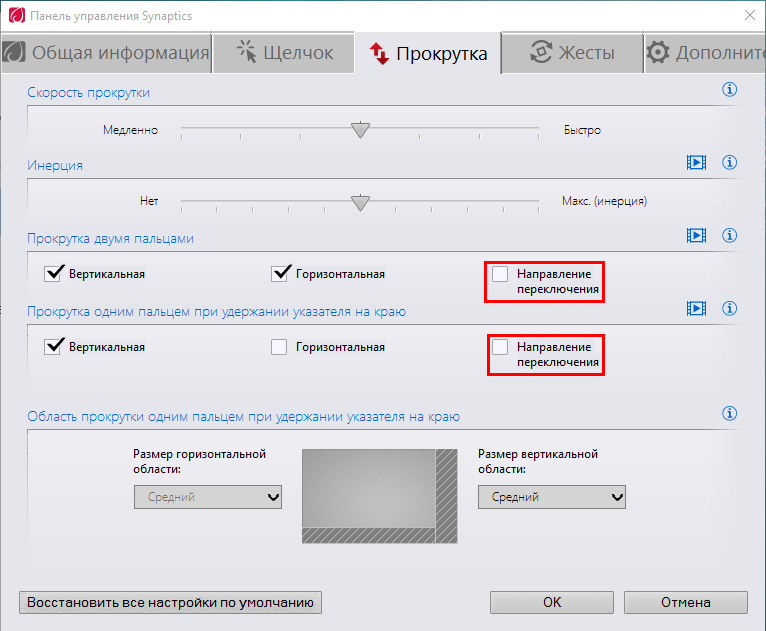Uncheck Вертикальная under one-finger edge scrolling
This screenshot has width=766, height=631.
point(53,347)
